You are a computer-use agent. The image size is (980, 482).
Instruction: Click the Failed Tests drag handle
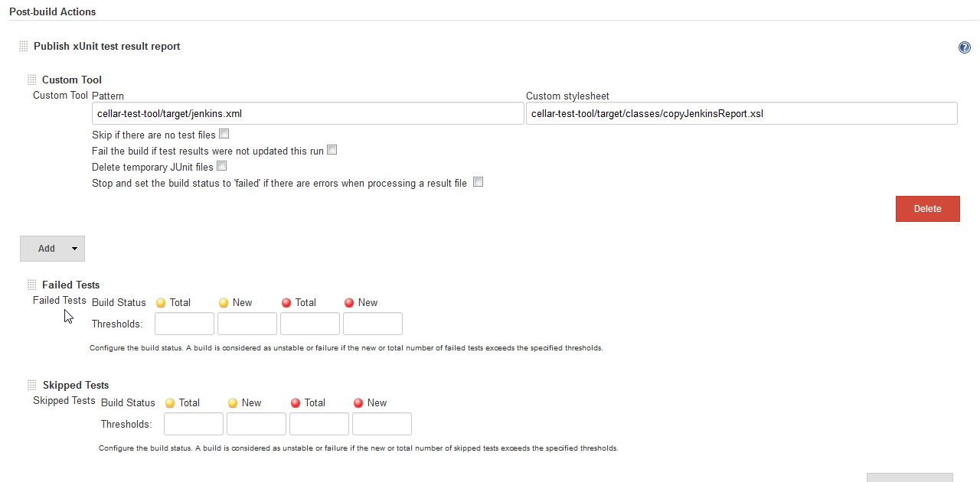pos(32,285)
